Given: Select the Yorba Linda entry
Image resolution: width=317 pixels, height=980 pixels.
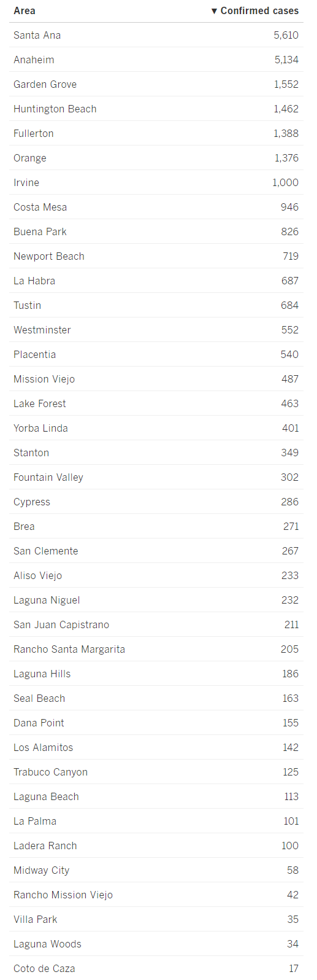Looking at the screenshot, I should pos(40,428).
